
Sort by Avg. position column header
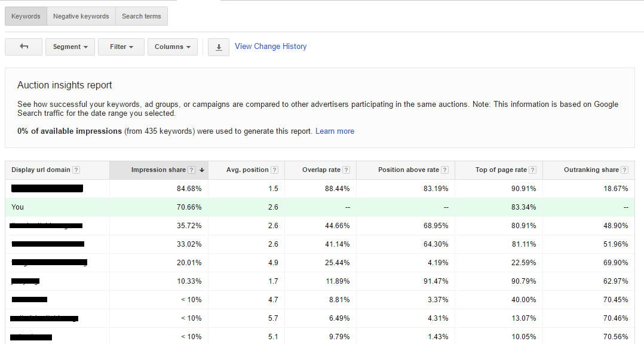[247, 170]
